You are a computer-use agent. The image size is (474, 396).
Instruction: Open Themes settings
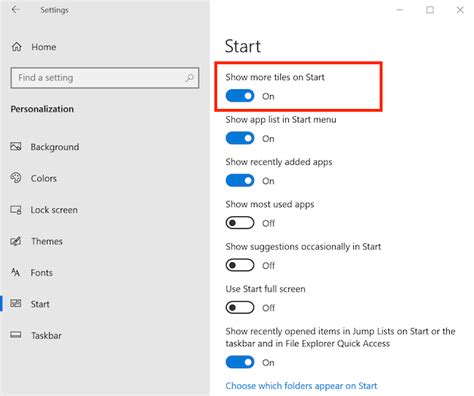tap(47, 241)
